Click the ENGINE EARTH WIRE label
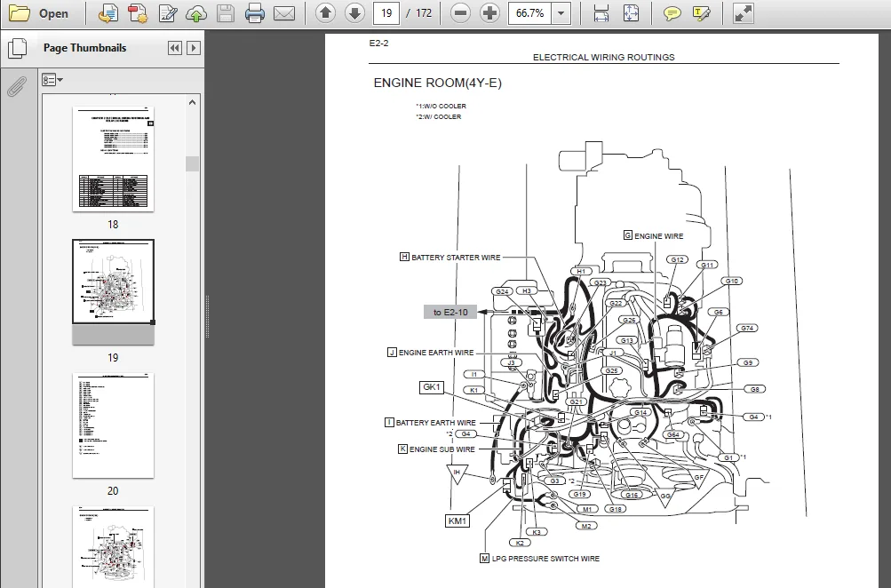The width and height of the screenshot is (891, 588). (436, 353)
